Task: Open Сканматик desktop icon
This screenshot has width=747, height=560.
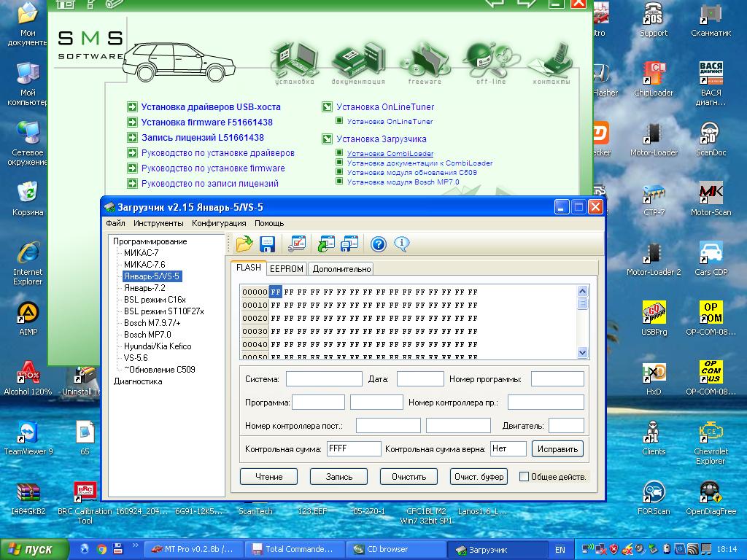Action: point(711,20)
